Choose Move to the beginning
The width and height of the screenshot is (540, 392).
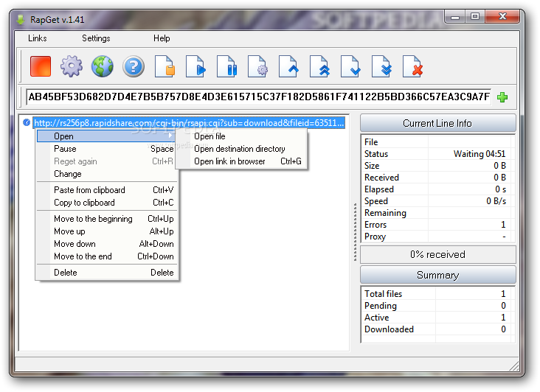coord(106,219)
